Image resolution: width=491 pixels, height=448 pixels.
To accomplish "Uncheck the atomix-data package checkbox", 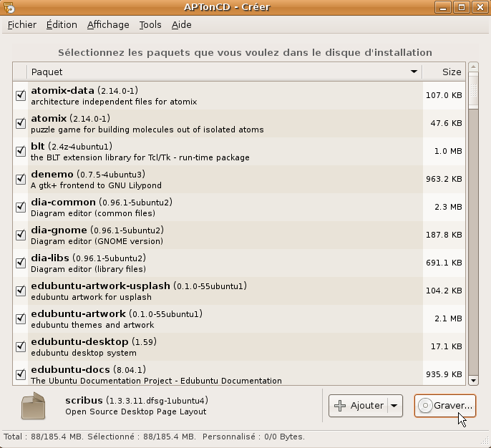I will [x=21, y=95].
